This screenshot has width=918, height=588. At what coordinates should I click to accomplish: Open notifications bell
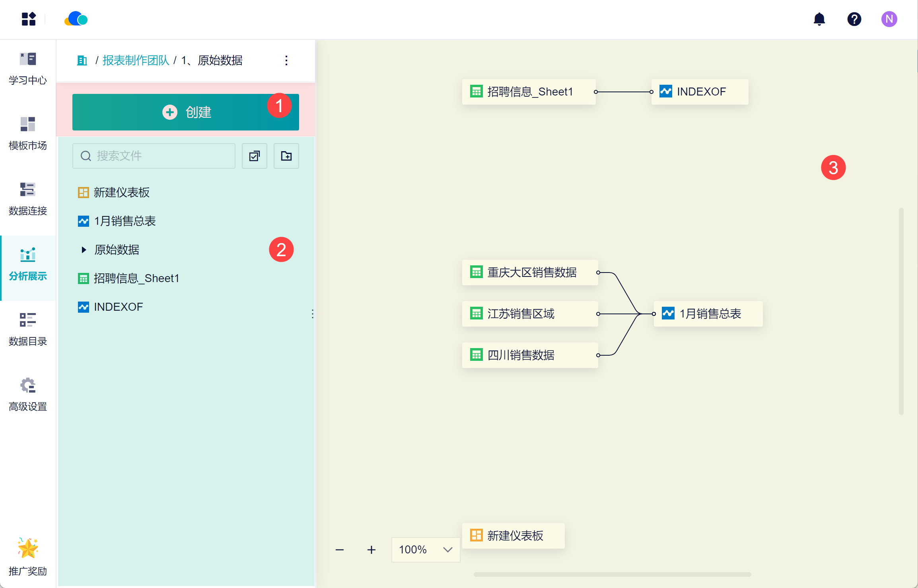[819, 19]
